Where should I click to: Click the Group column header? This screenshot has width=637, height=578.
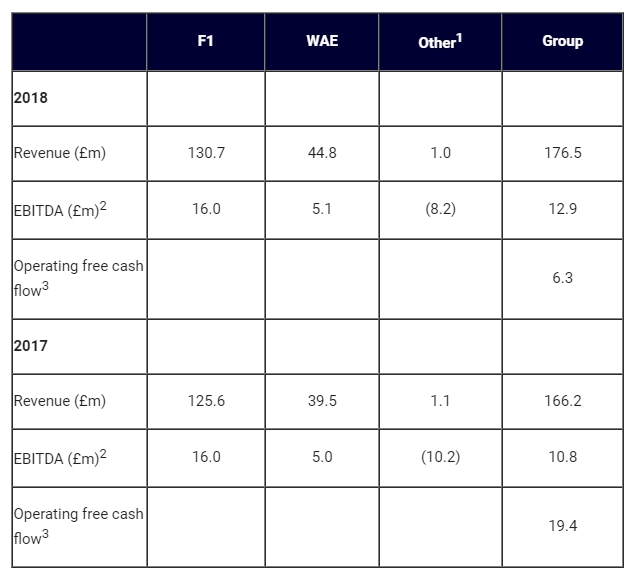(x=562, y=42)
